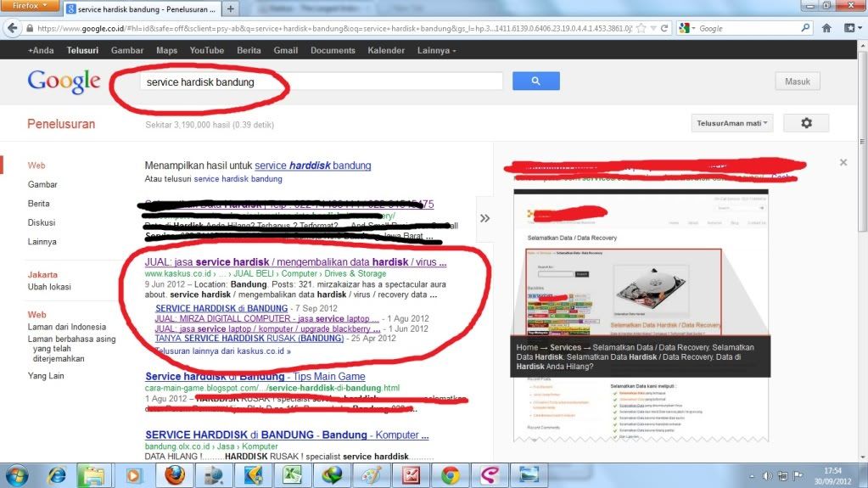Viewport: 868px width, 488px height.
Task: Click the magnifier in the Firefox search box
Action: [x=805, y=28]
